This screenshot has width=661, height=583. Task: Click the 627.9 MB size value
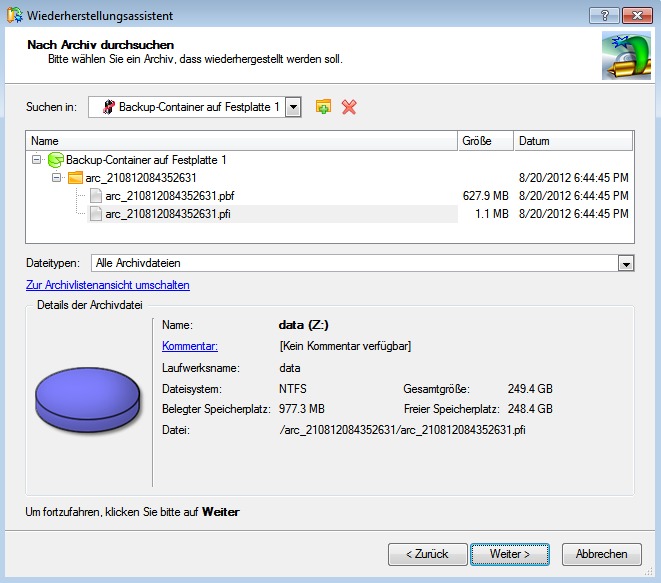pos(486,196)
